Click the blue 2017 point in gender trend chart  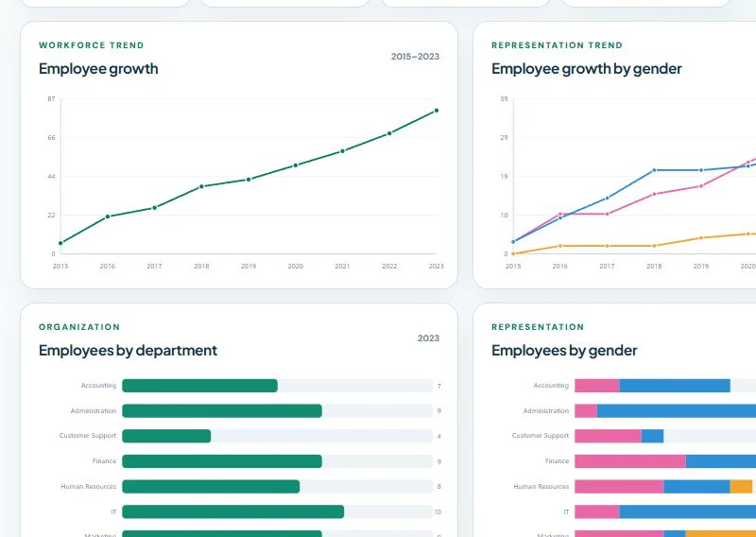[607, 198]
